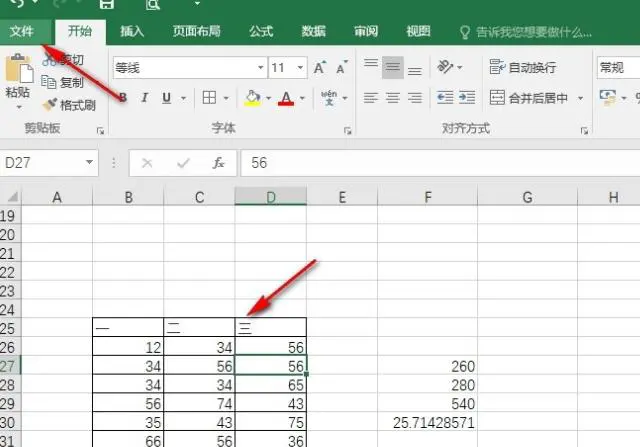Viewport: 640px width, 447px height.
Task: Switch to the View (视图) tab
Action: [x=418, y=31]
